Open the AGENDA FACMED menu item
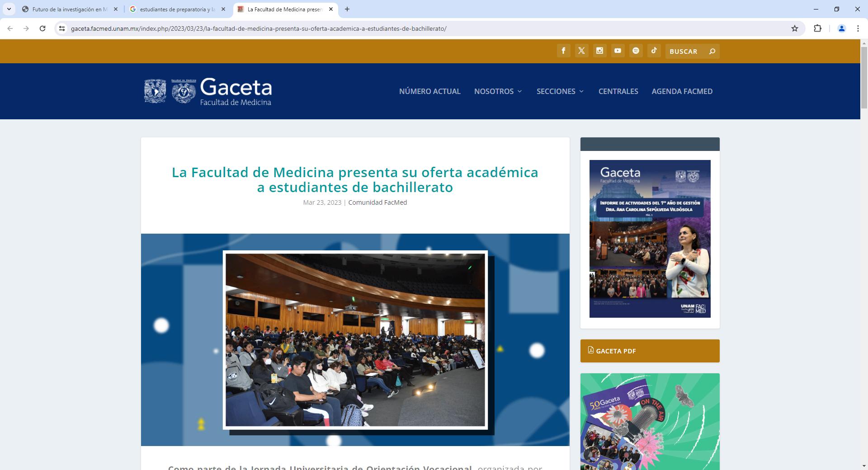 pyautogui.click(x=682, y=91)
